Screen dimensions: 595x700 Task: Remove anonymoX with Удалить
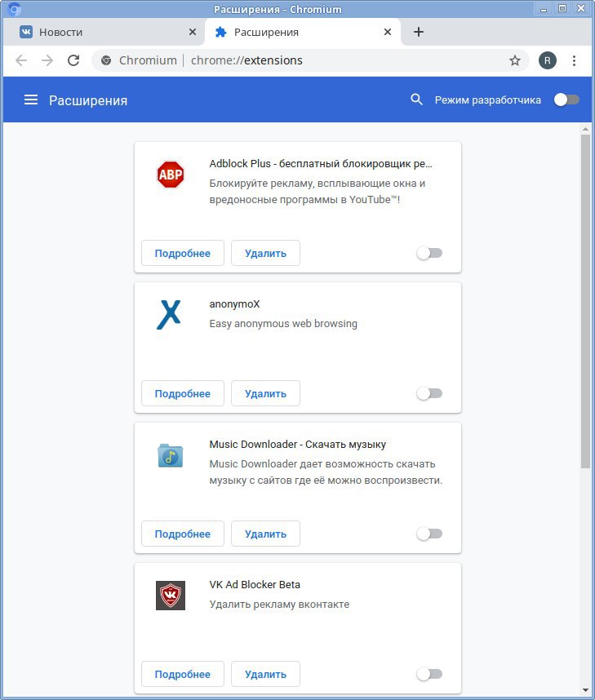click(x=265, y=393)
